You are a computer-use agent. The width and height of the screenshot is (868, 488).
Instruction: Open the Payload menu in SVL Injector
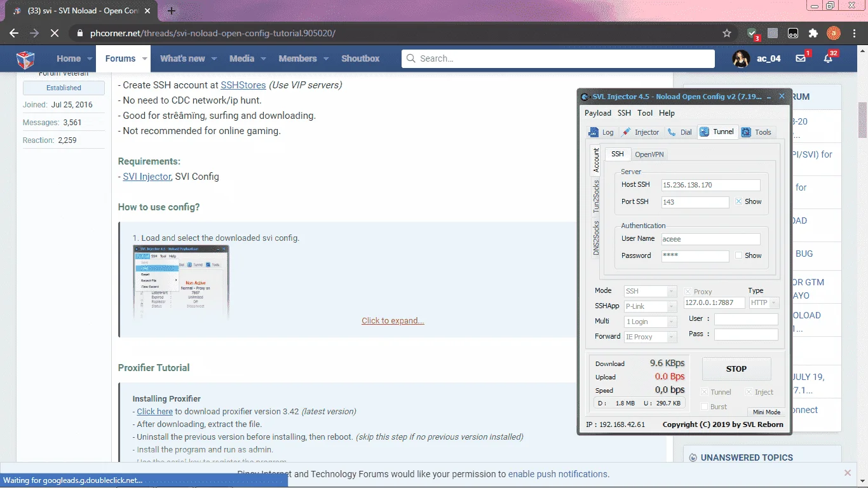(598, 113)
